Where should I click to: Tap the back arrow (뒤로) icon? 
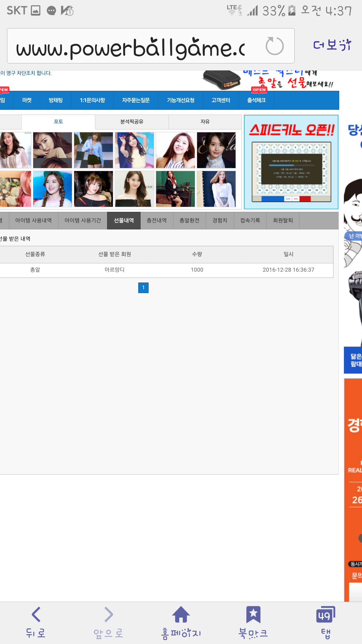tap(36, 621)
